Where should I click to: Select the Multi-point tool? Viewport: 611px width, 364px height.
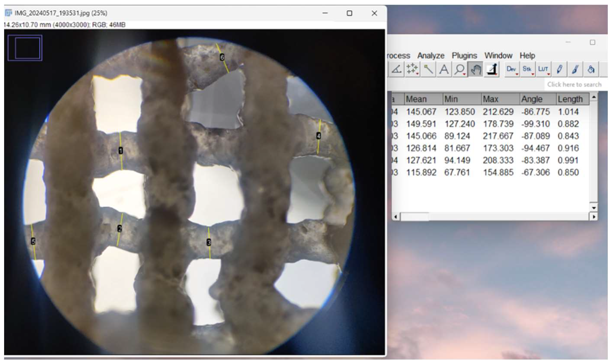pyautogui.click(x=412, y=69)
